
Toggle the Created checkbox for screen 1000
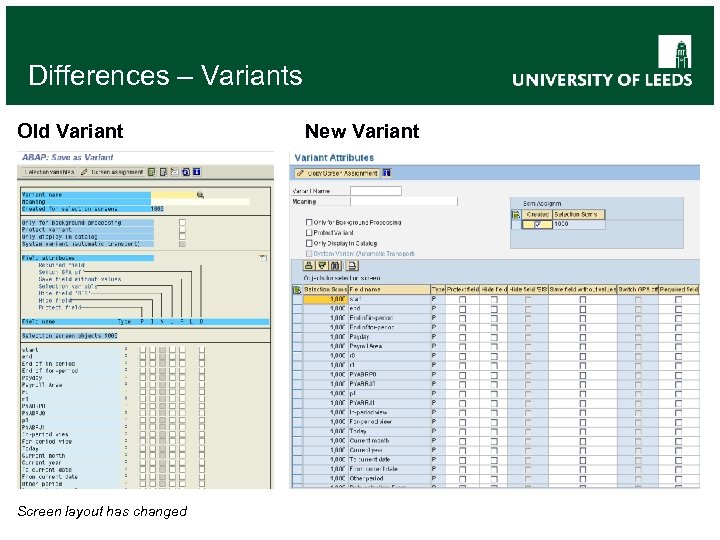coord(538,224)
